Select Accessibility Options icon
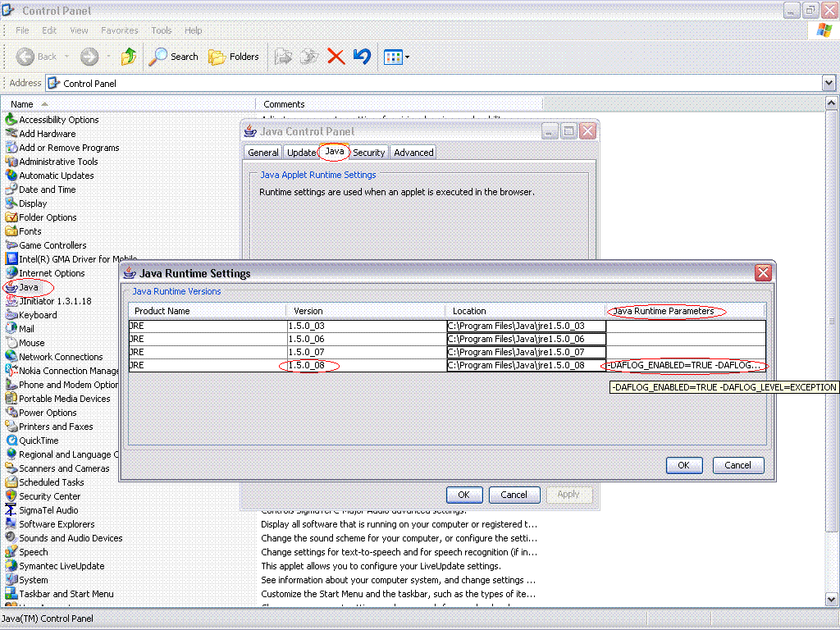Screen dimensions: 840x630 pos(52,120)
